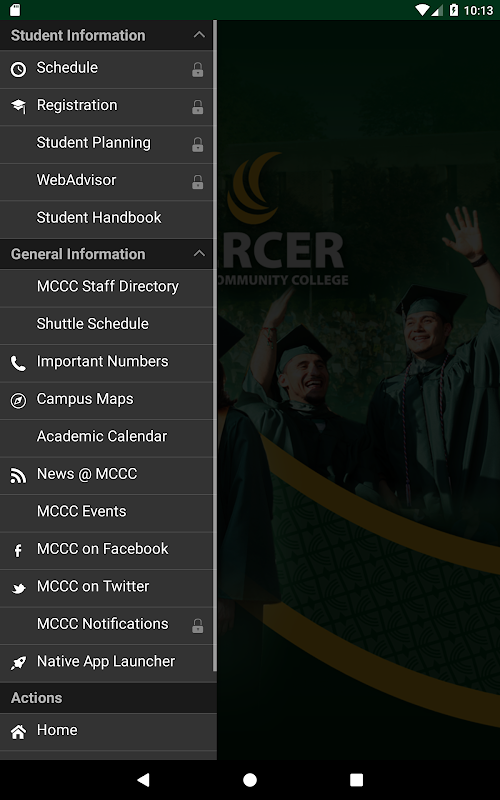500x800 pixels.
Task: Open MCCC Staff Directory
Action: [106, 288]
